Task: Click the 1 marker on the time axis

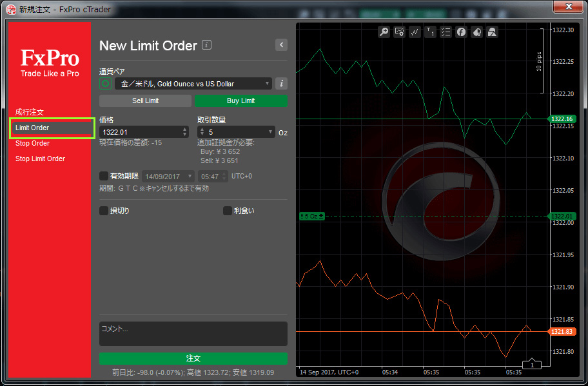Action: point(532,364)
